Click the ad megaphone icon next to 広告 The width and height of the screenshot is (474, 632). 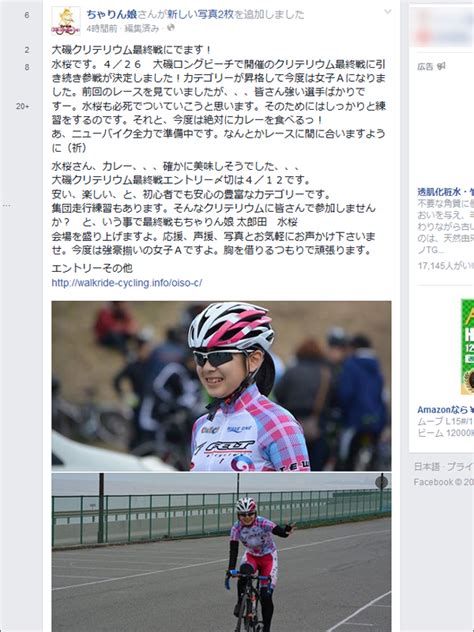coord(441,67)
